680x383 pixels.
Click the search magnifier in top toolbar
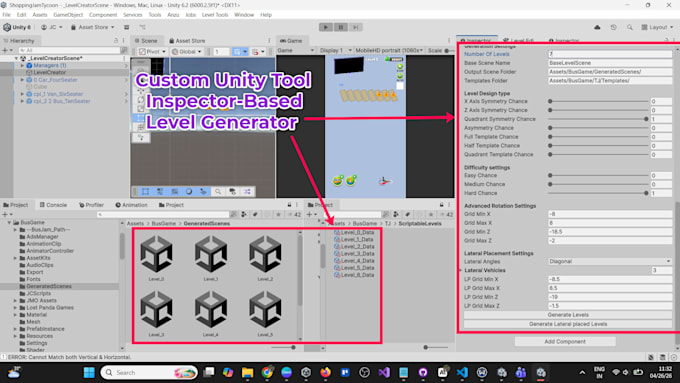[x=629, y=27]
